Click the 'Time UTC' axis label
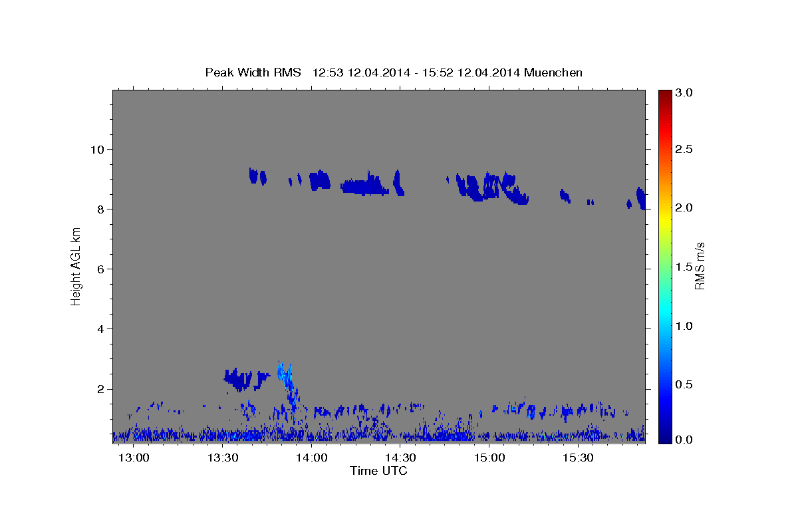 click(378, 471)
